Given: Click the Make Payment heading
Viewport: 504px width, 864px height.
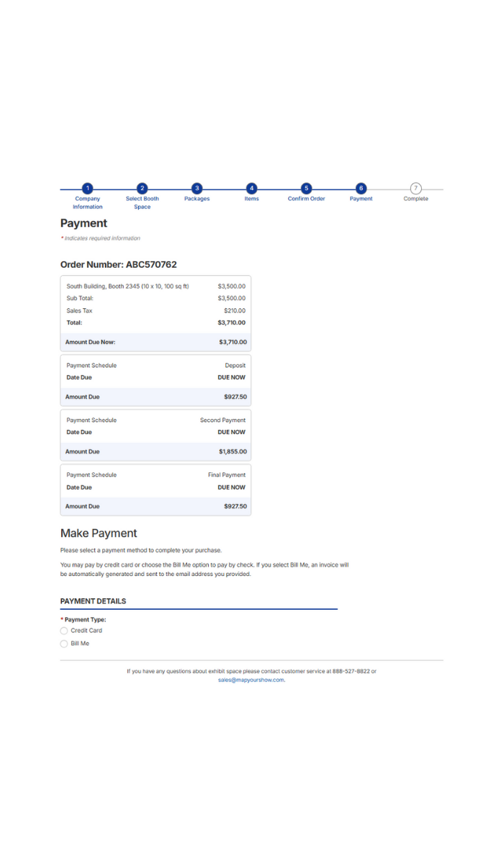Looking at the screenshot, I should click(x=99, y=534).
